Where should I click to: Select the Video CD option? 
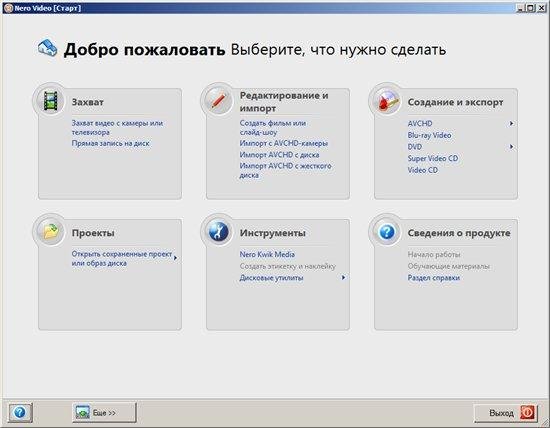pos(423,170)
